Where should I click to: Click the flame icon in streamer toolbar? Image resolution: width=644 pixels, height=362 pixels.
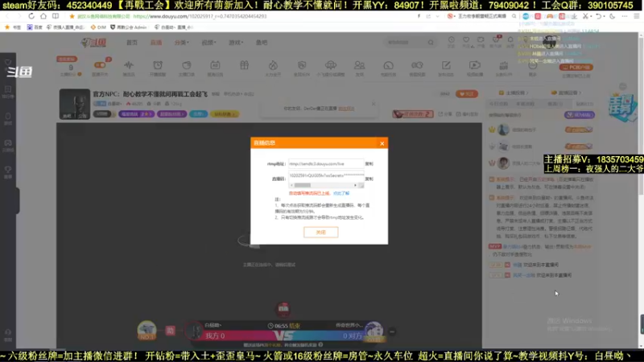point(273,65)
